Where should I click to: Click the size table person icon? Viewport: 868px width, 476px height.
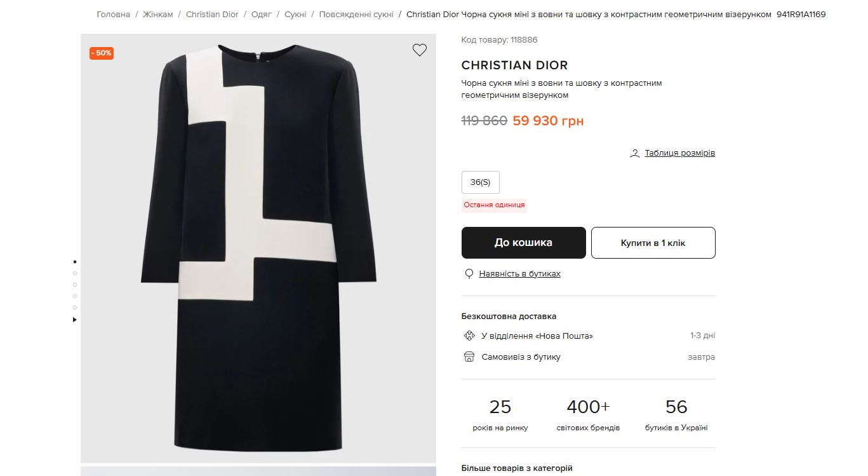[x=634, y=153]
